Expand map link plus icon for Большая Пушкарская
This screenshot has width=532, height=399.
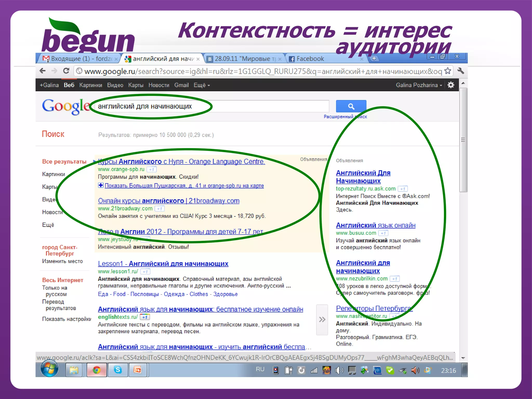[101, 185]
